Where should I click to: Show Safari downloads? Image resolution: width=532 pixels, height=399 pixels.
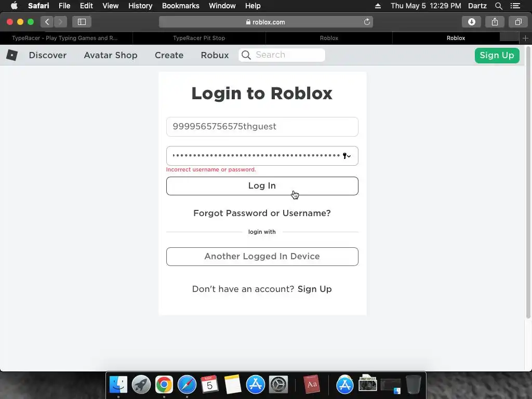click(471, 22)
